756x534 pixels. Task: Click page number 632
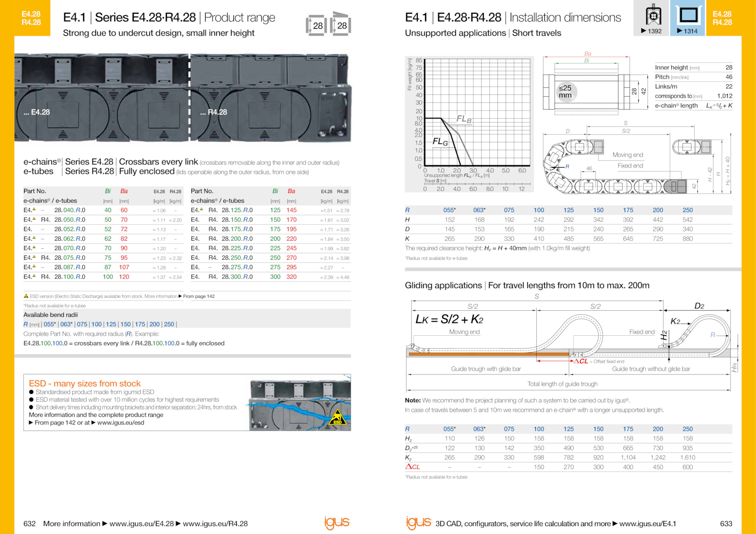click(30, 524)
